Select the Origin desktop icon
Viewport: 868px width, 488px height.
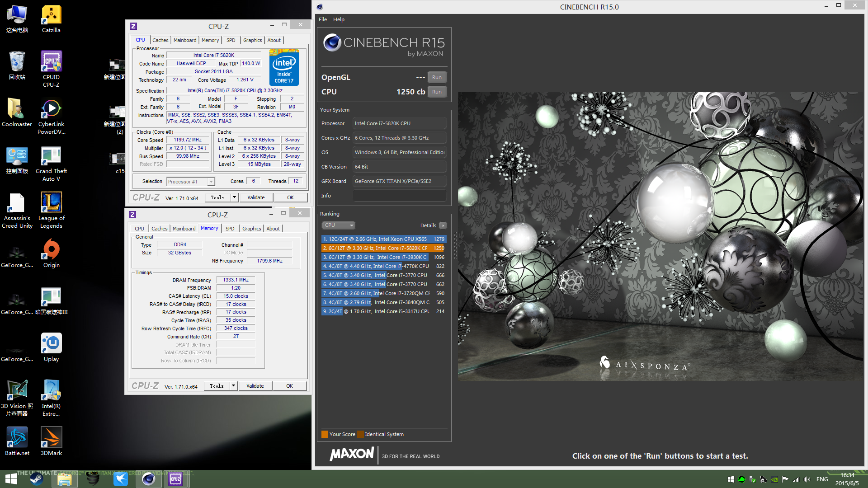pos(51,254)
